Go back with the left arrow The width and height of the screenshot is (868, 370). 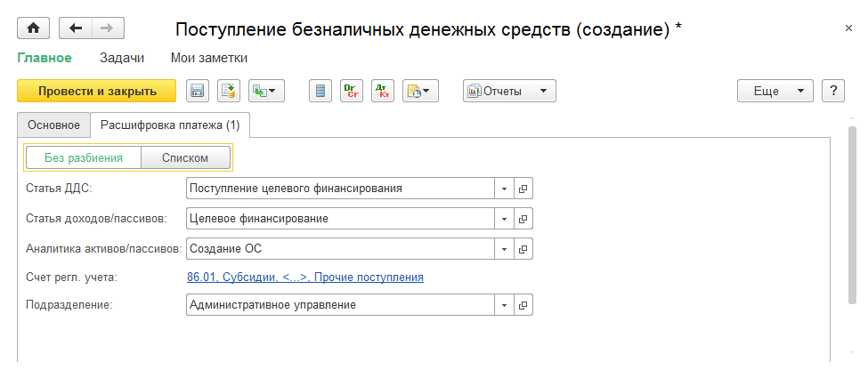click(75, 29)
